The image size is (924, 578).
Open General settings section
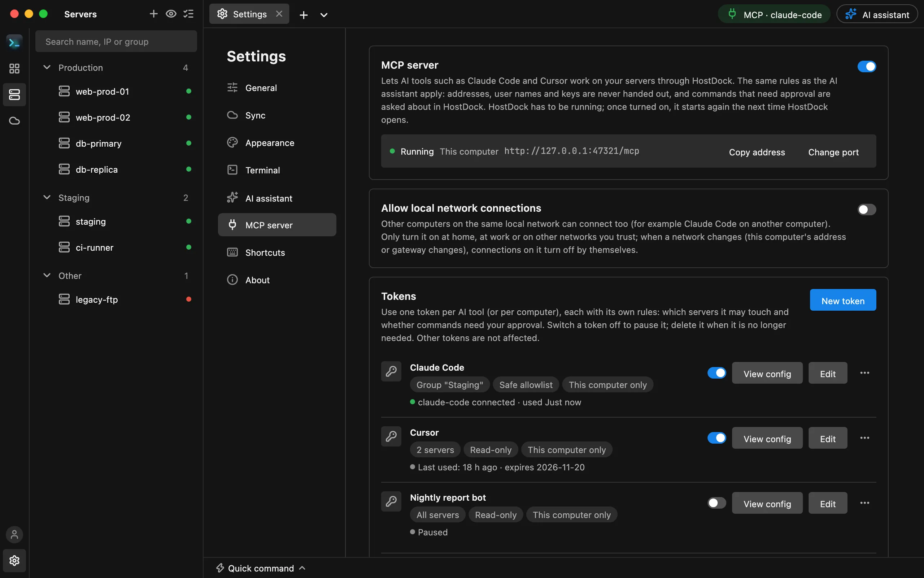pyautogui.click(x=277, y=87)
